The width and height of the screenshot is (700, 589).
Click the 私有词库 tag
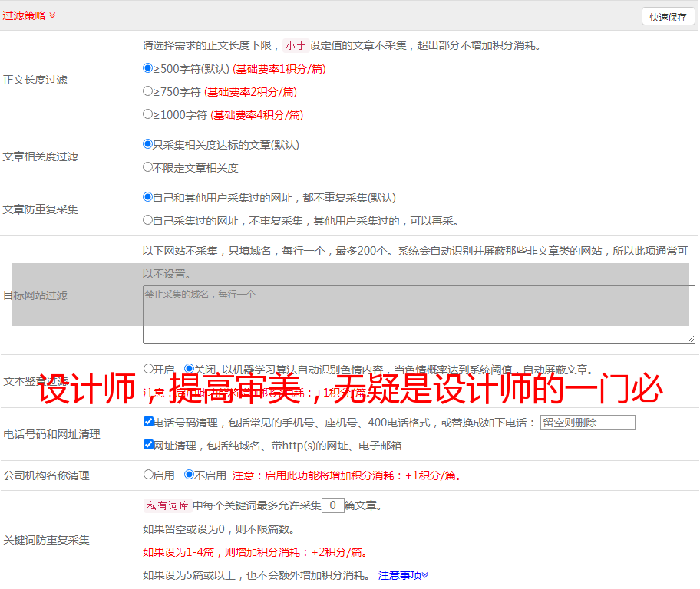pyautogui.click(x=168, y=505)
